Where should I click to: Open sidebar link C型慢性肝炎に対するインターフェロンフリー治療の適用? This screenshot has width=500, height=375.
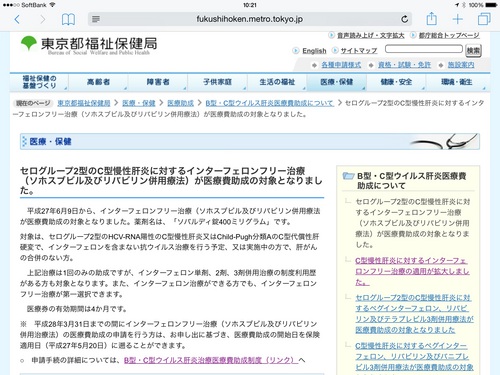click(x=412, y=271)
